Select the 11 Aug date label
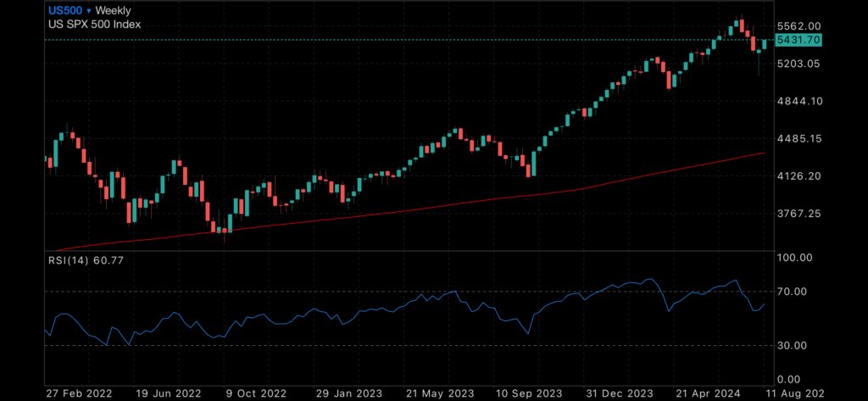The height and width of the screenshot is (401, 868). (x=795, y=394)
